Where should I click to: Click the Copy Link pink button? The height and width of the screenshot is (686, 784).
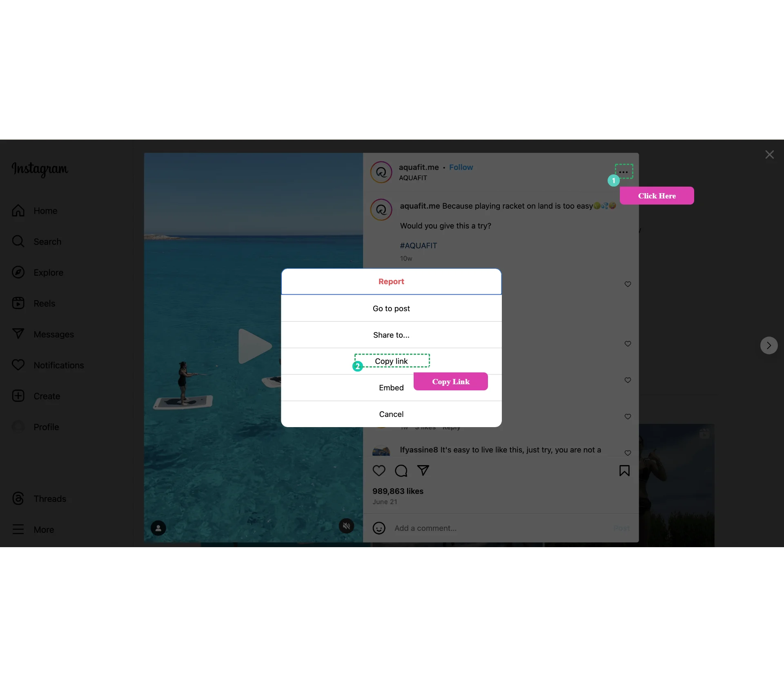(450, 381)
